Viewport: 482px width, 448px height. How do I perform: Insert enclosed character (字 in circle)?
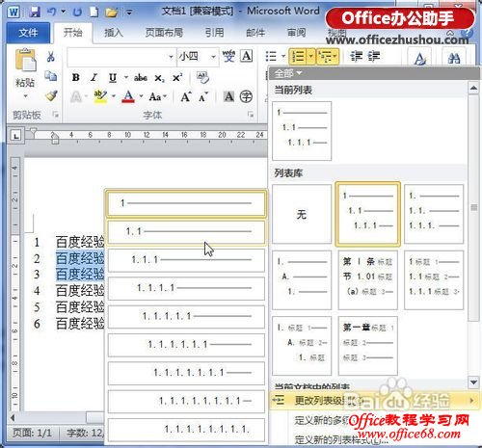pos(247,96)
